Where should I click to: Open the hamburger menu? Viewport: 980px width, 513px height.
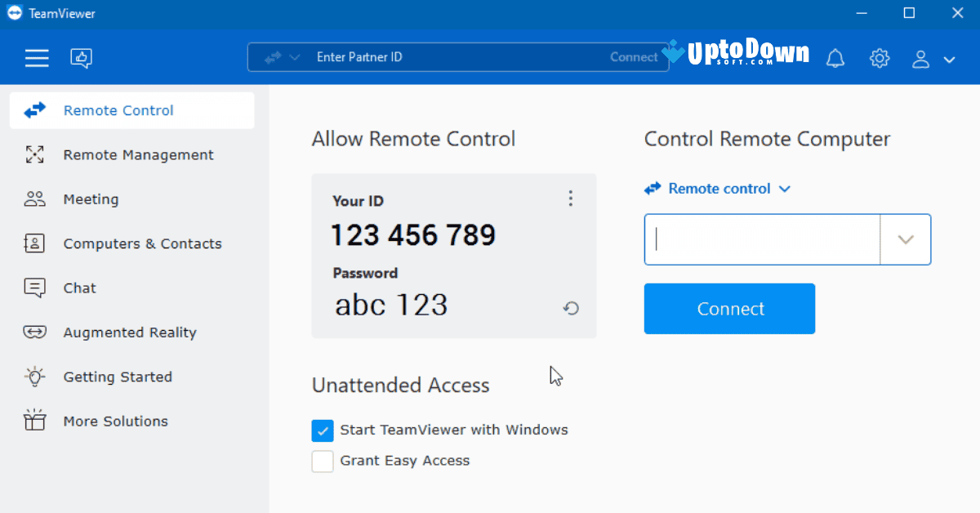tap(37, 58)
